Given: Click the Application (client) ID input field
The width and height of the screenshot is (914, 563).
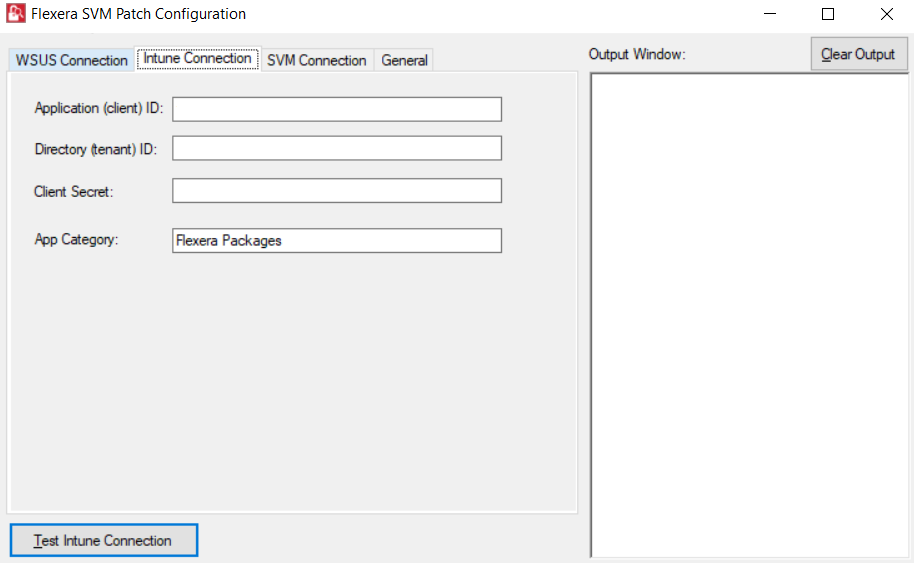Looking at the screenshot, I should click(x=336, y=109).
